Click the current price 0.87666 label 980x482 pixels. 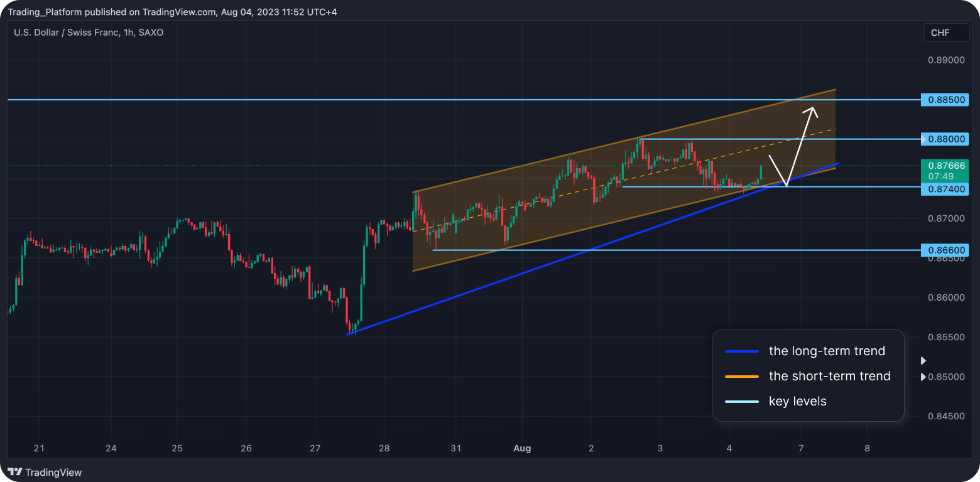945,166
